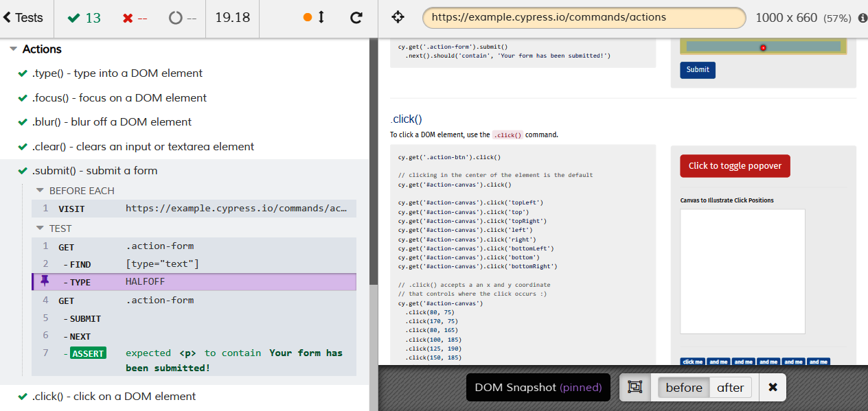The width and height of the screenshot is (868, 411).
Task: Click the selector playground crosshair icon
Action: tap(398, 18)
